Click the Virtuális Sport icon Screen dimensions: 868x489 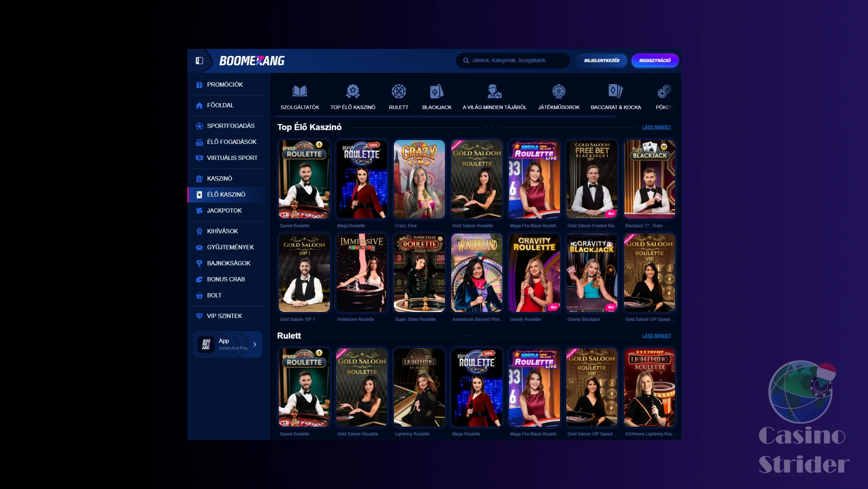199,158
